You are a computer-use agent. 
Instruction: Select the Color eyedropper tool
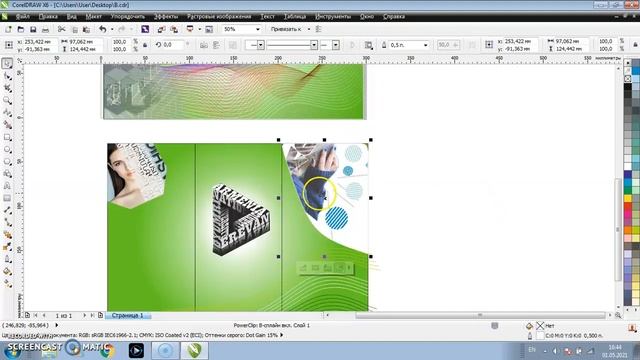pos(7,247)
